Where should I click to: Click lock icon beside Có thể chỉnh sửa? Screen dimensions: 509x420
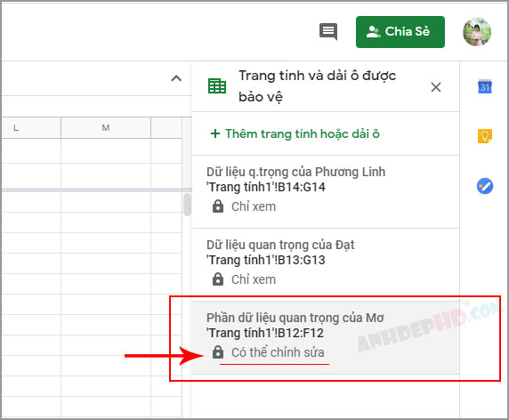tap(218, 351)
